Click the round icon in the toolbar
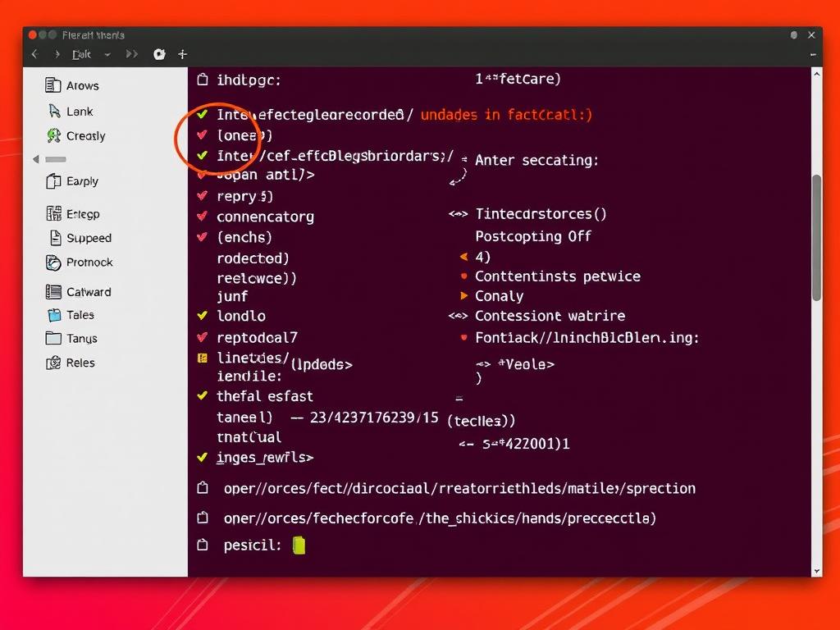 (x=159, y=54)
